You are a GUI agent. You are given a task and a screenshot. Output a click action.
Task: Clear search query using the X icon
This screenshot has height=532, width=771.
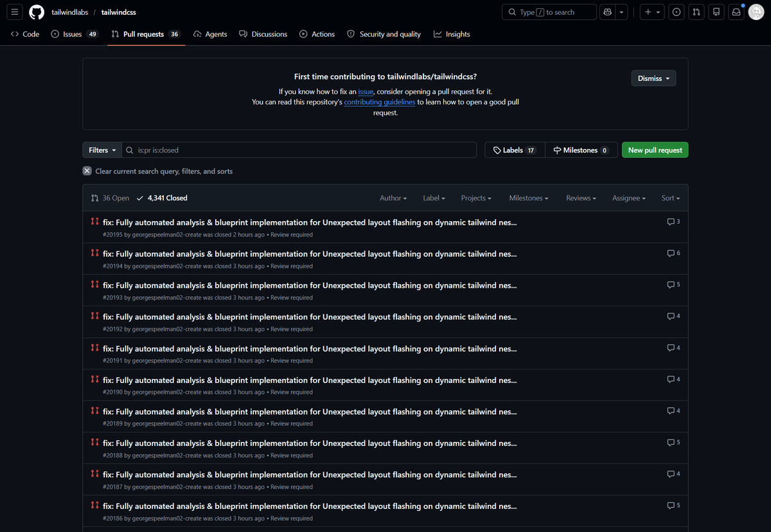[87, 171]
